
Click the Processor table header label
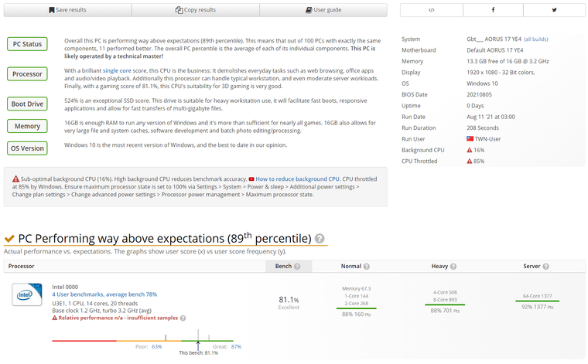(22, 267)
